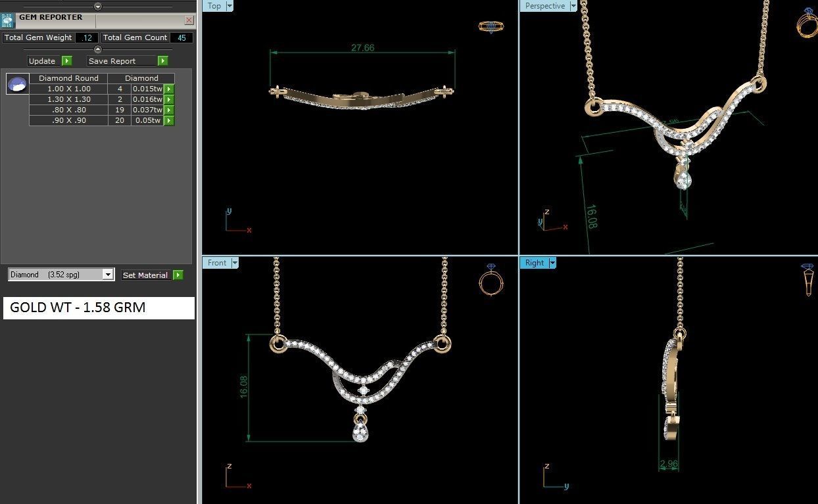Apply Set Material with green arrow
Viewport: 818px width, 504px height.
(178, 275)
